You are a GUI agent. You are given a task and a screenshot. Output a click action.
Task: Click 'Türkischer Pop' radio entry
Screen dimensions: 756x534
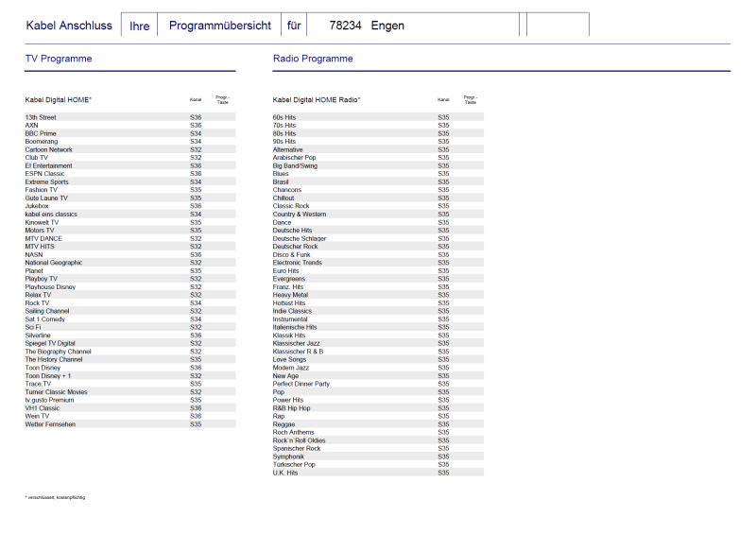click(378, 465)
